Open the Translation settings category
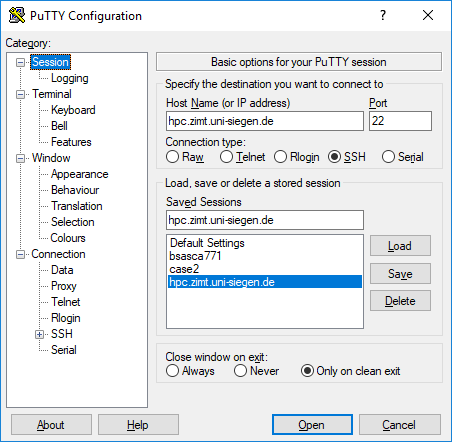The height and width of the screenshot is (442, 453). (x=77, y=206)
